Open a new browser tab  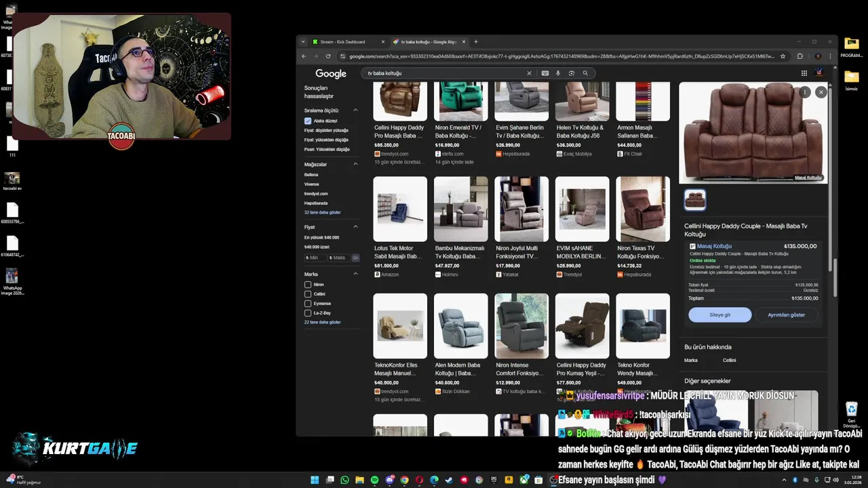click(x=475, y=41)
